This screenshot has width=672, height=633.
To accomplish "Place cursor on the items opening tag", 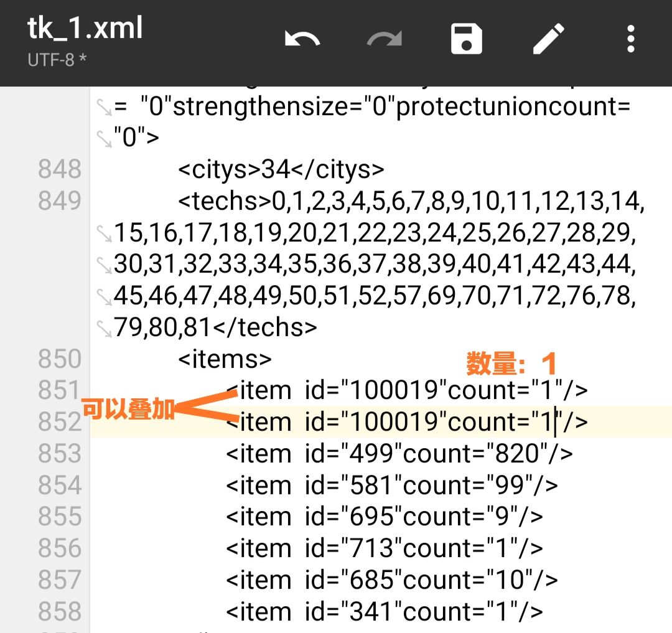I will point(225,359).
